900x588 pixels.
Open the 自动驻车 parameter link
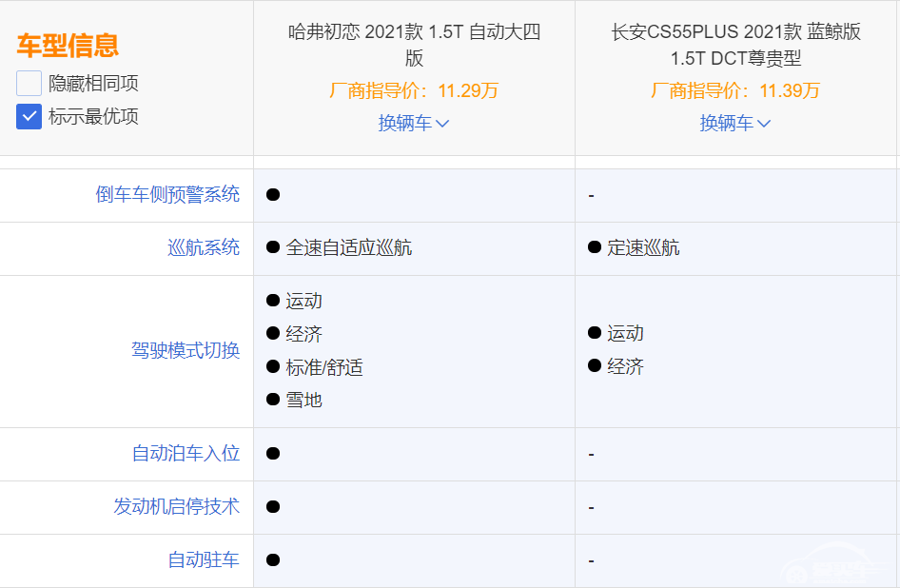click(x=204, y=559)
